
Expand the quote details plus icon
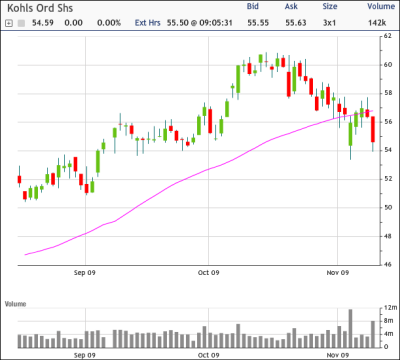tap(9, 23)
